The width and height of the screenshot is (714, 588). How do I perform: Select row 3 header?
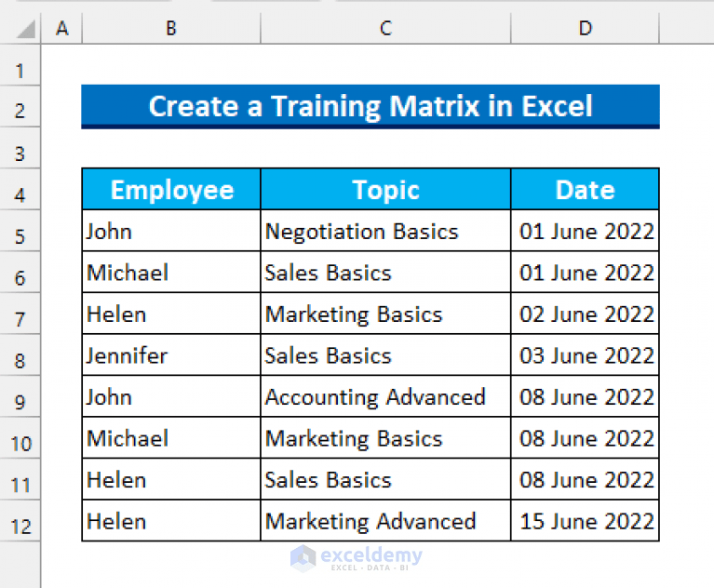pos(20,148)
